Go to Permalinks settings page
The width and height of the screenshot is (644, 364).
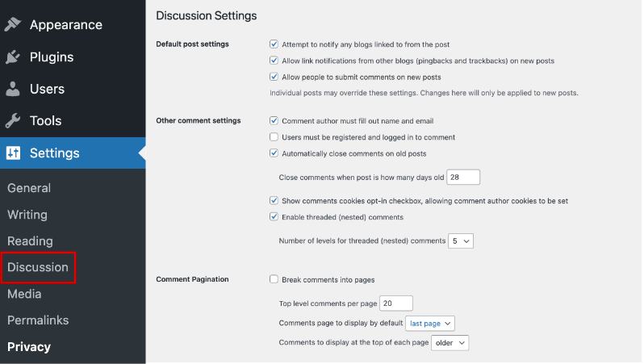[37, 320]
